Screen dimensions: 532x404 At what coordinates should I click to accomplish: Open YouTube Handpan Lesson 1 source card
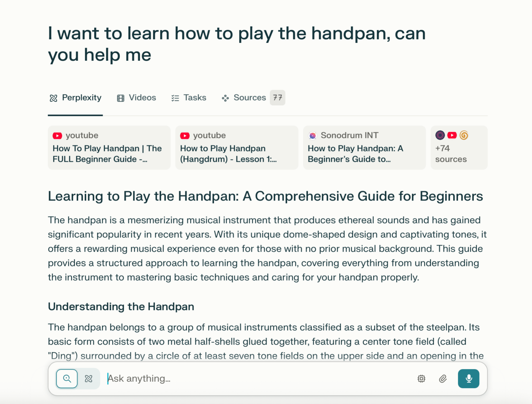tap(237, 148)
